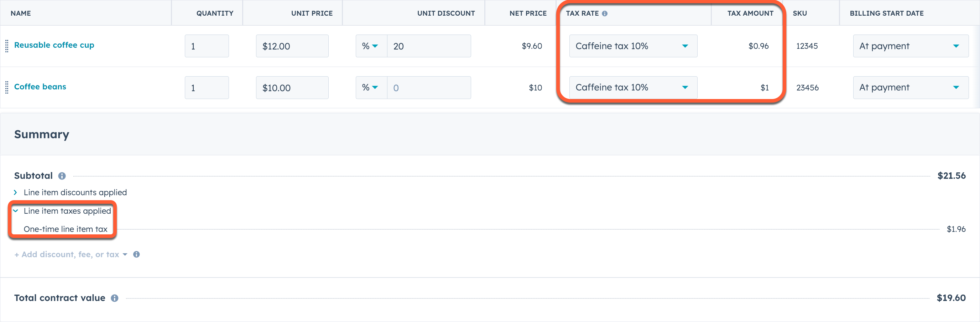Open tax rate dropdown for Coffee beans
The height and width of the screenshot is (322, 980).
[633, 88]
